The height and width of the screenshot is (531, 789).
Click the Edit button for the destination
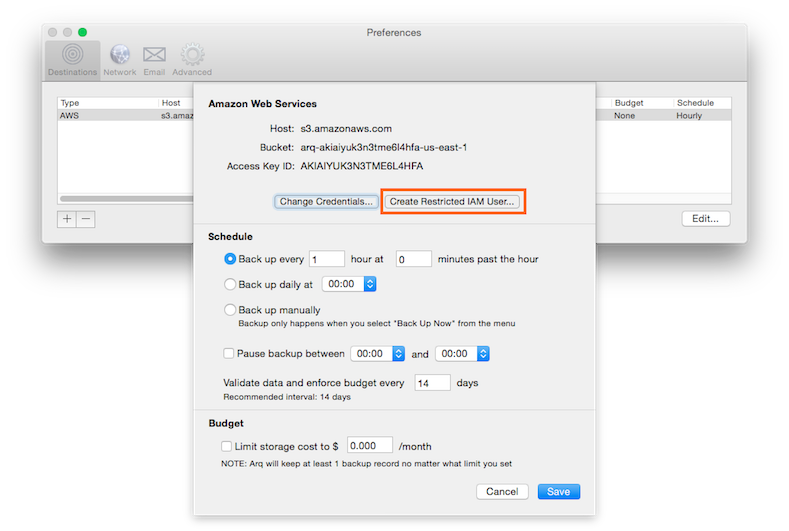tap(705, 219)
